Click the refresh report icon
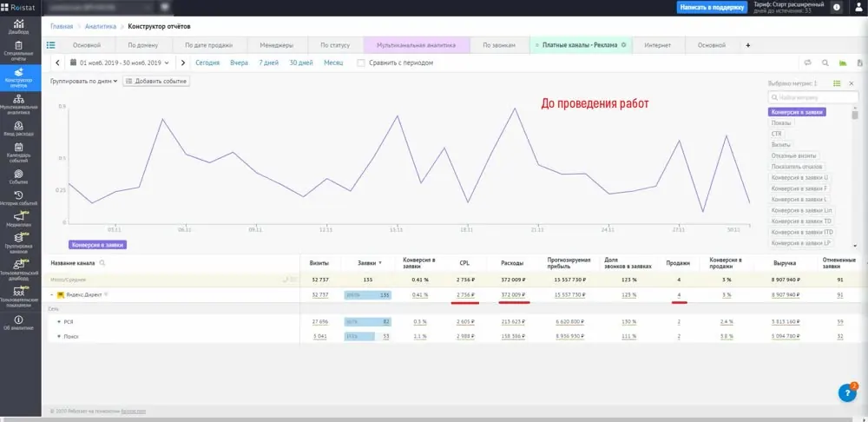This screenshot has height=422, width=868. click(x=807, y=63)
